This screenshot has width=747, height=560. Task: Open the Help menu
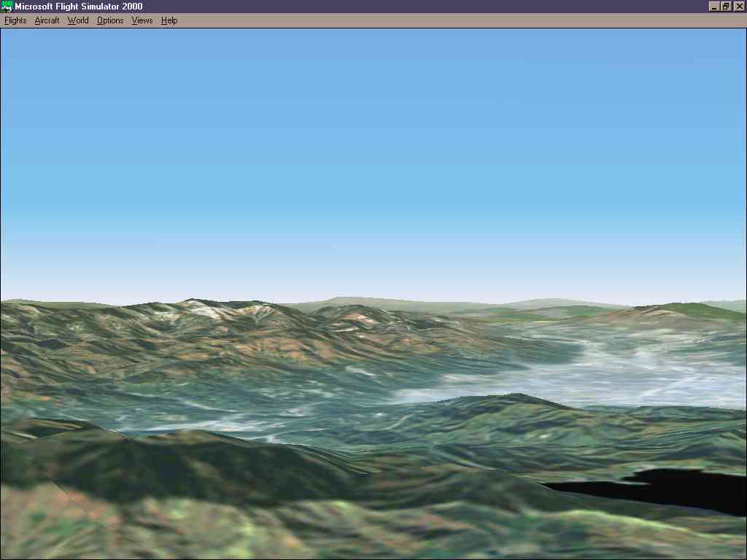(169, 20)
